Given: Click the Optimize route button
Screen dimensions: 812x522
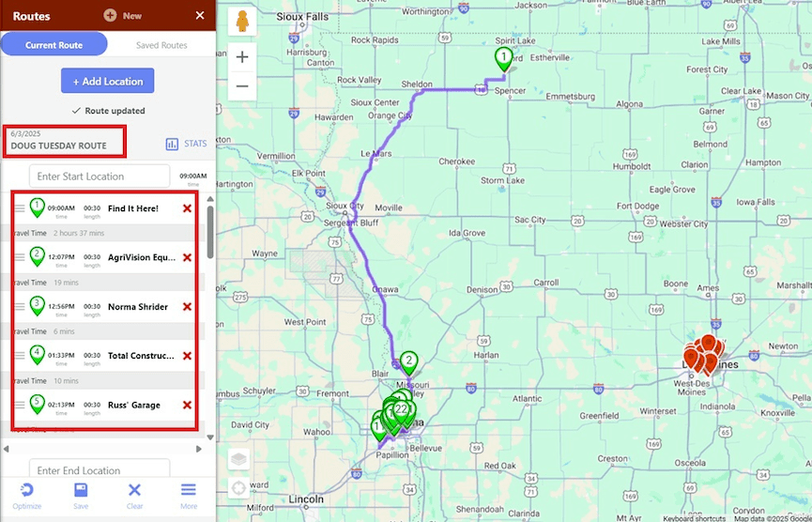Looking at the screenshot, I should [27, 496].
